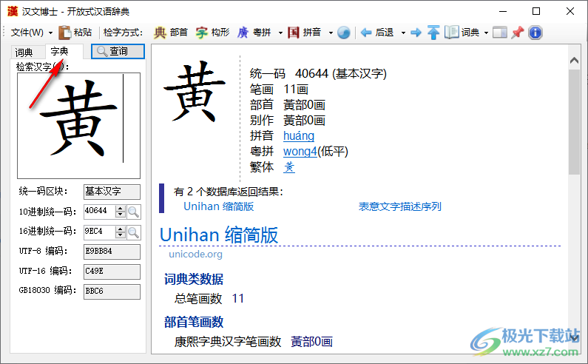Click the GB18030 field BBC6
The image size is (588, 364).
click(x=112, y=291)
